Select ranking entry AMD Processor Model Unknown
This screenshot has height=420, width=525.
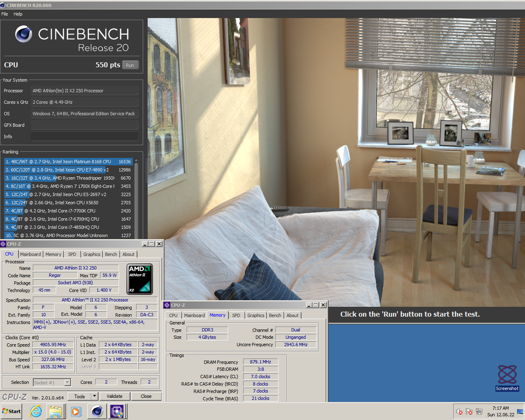68,235
